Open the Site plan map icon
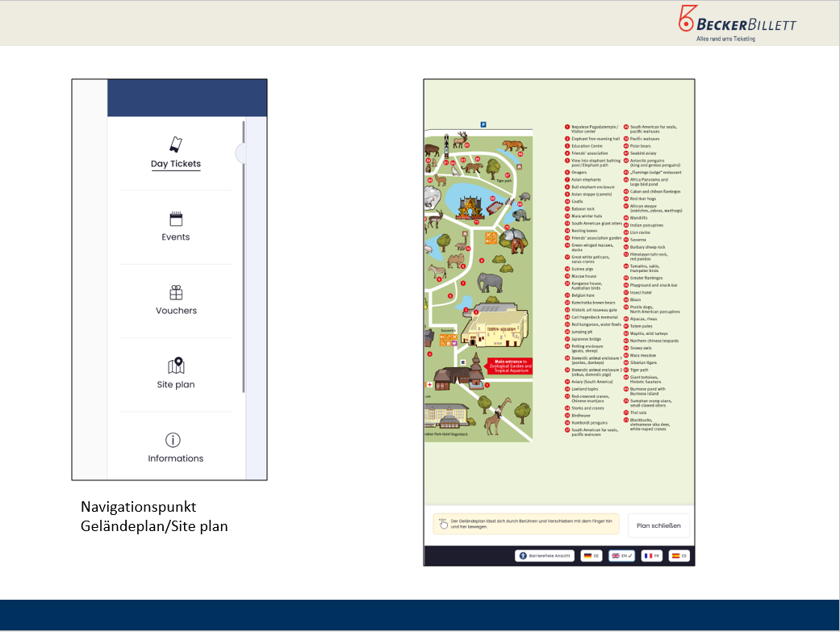Image resolution: width=840 pixels, height=632 pixels. click(175, 366)
